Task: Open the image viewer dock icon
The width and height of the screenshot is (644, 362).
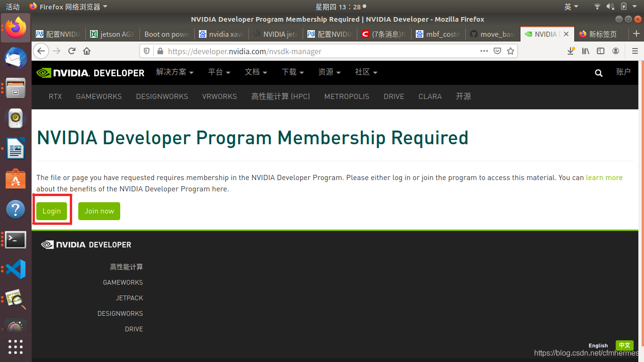Action: (x=16, y=299)
